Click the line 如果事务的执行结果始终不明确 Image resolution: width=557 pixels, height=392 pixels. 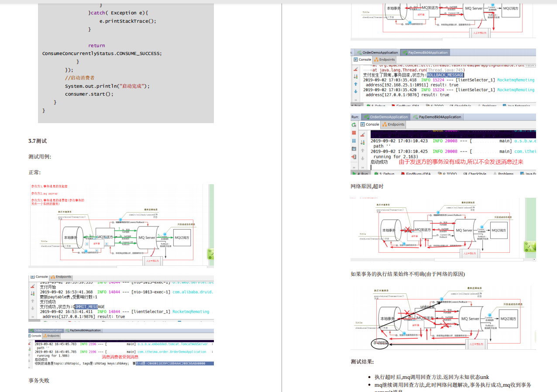pyautogui.click(x=408, y=274)
